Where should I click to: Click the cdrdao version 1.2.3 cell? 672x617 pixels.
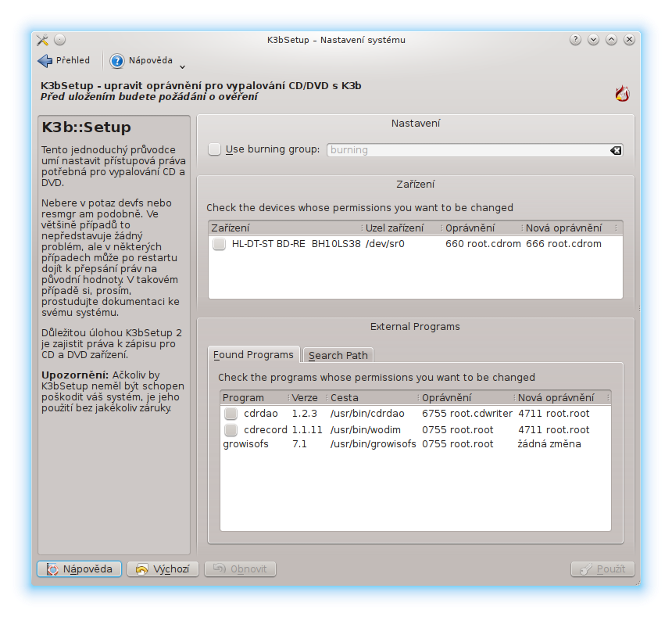[304, 414]
